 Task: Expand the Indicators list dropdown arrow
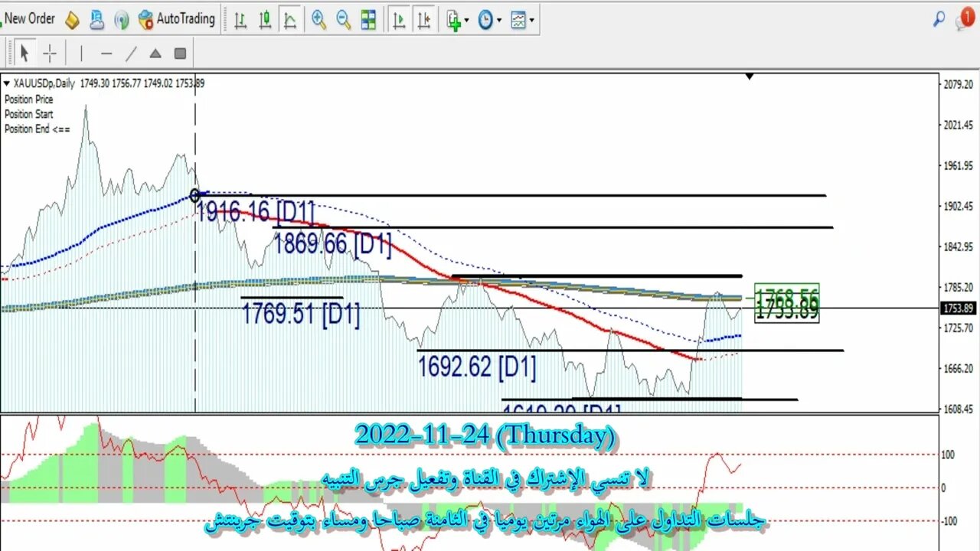tap(467, 21)
